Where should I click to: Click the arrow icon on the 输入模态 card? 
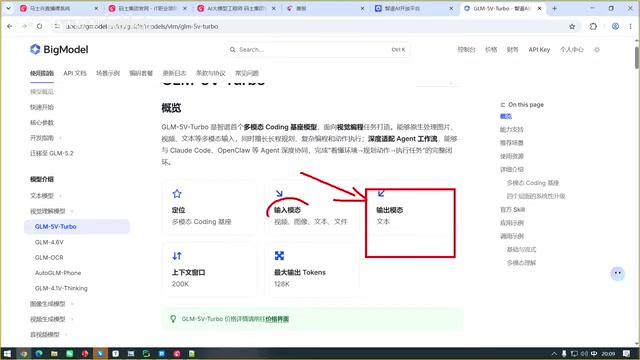[x=279, y=193]
